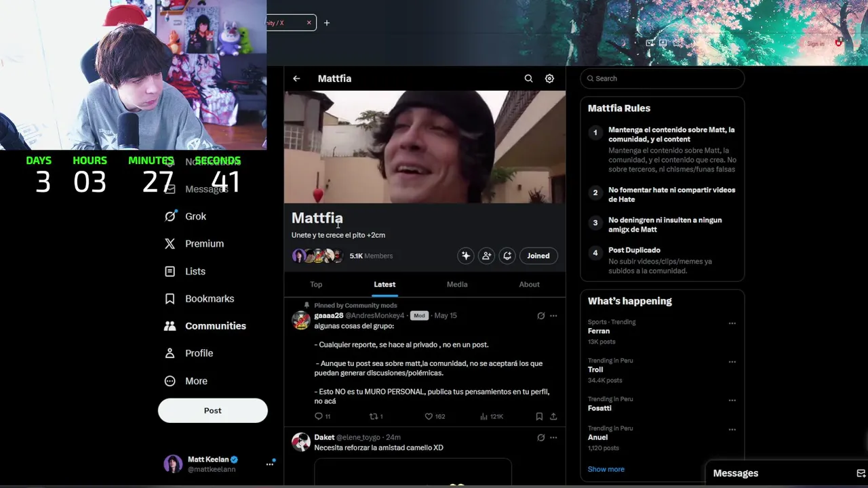
Task: Open community settings gear icon
Action: click(x=549, y=79)
